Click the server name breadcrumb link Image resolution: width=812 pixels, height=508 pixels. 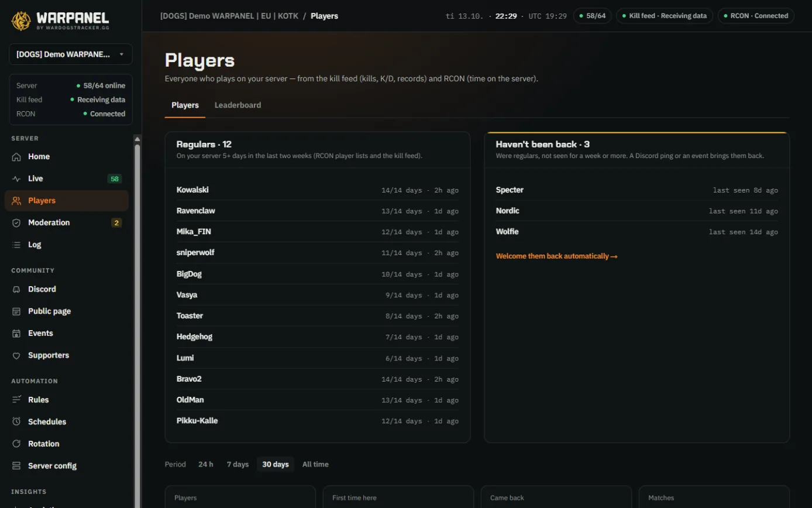(229, 16)
